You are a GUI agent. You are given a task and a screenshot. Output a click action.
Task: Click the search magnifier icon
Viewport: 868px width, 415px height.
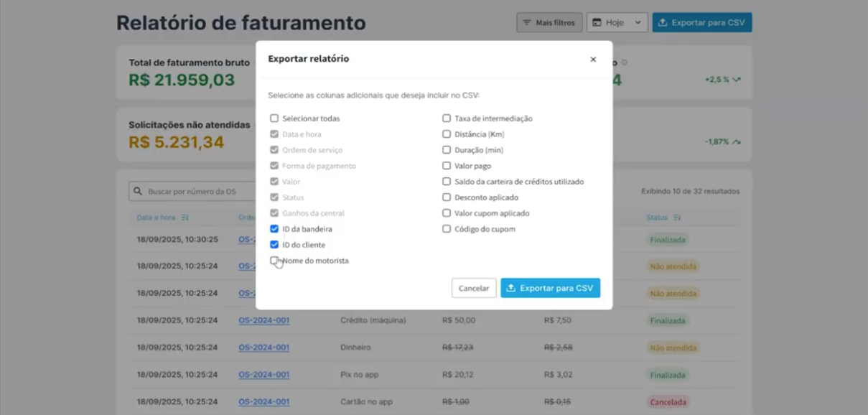(138, 192)
